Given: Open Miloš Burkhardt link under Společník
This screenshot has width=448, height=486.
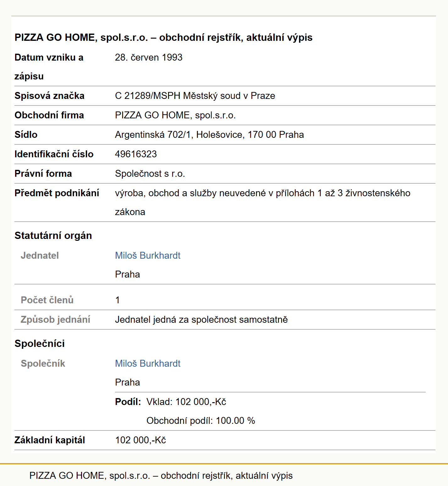Looking at the screenshot, I should (148, 364).
